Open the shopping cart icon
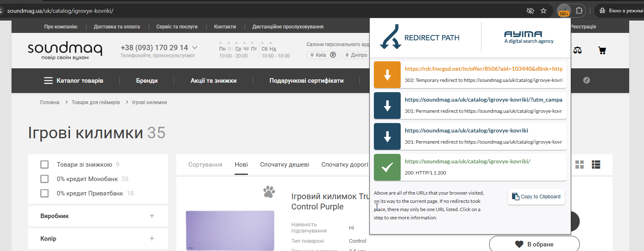Viewport: 644px width, 251px height. (602, 51)
